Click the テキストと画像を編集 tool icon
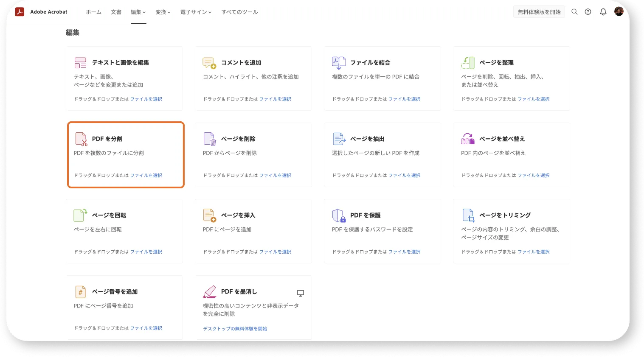 coord(80,63)
